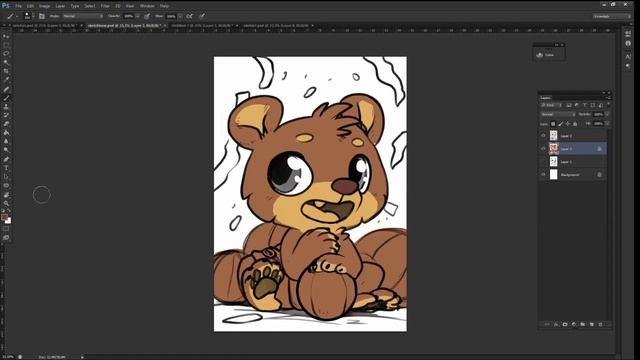Image resolution: width=640 pixels, height=360 pixels.
Task: Hide the selected brown layer's eye icon
Action: [543, 149]
